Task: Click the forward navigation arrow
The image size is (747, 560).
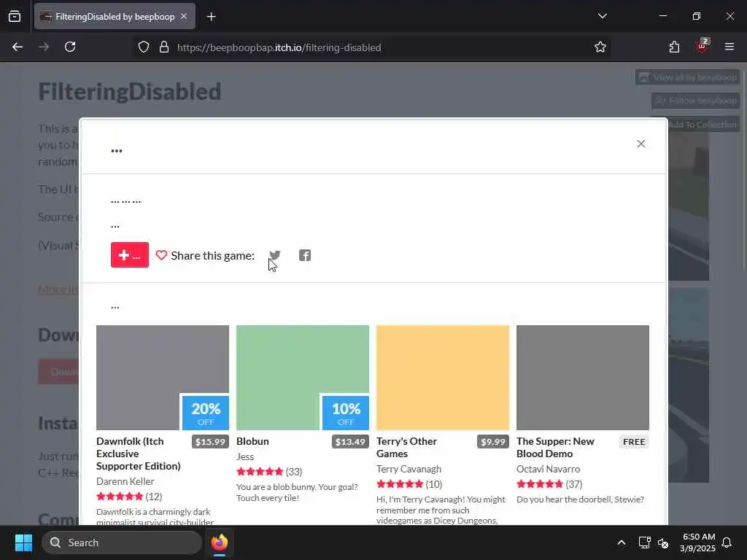Action: tap(44, 47)
